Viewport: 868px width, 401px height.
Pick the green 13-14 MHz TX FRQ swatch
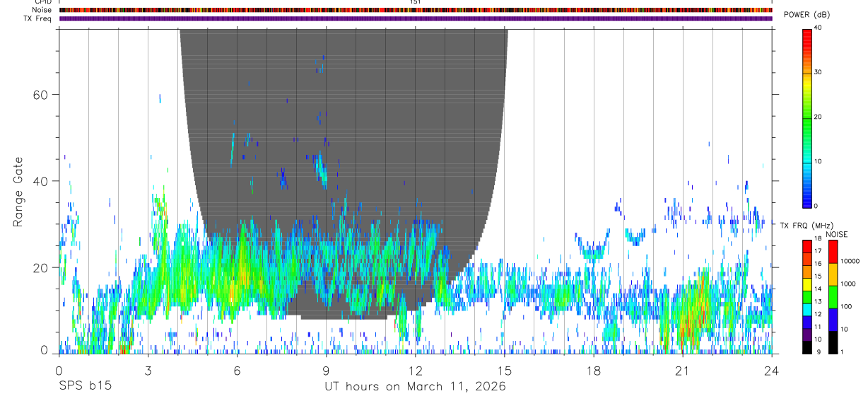[807, 296]
